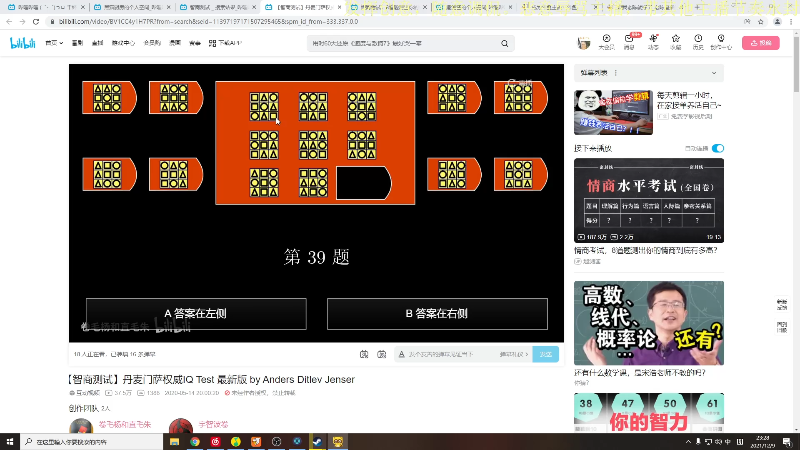Open the 首页 dropdown menu
Image resolution: width=800 pixels, height=450 pixels.
(x=54, y=43)
